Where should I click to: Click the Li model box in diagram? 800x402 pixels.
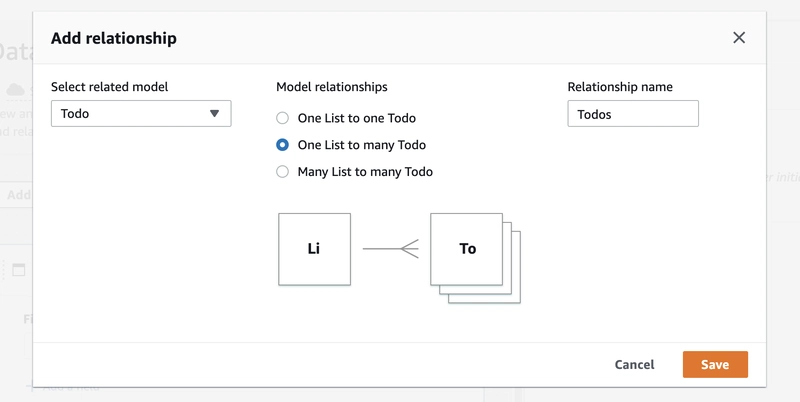314,249
